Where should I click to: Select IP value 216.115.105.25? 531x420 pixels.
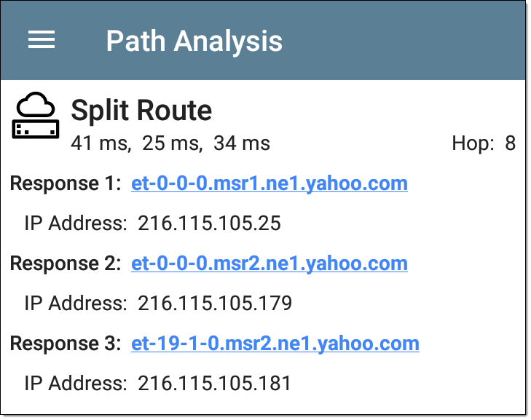[209, 223]
